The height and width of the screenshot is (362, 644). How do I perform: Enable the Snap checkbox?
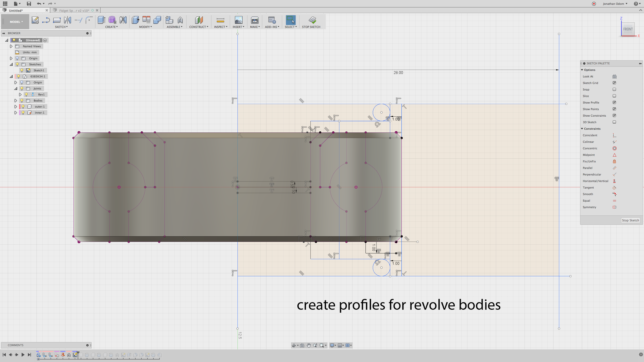pos(614,90)
